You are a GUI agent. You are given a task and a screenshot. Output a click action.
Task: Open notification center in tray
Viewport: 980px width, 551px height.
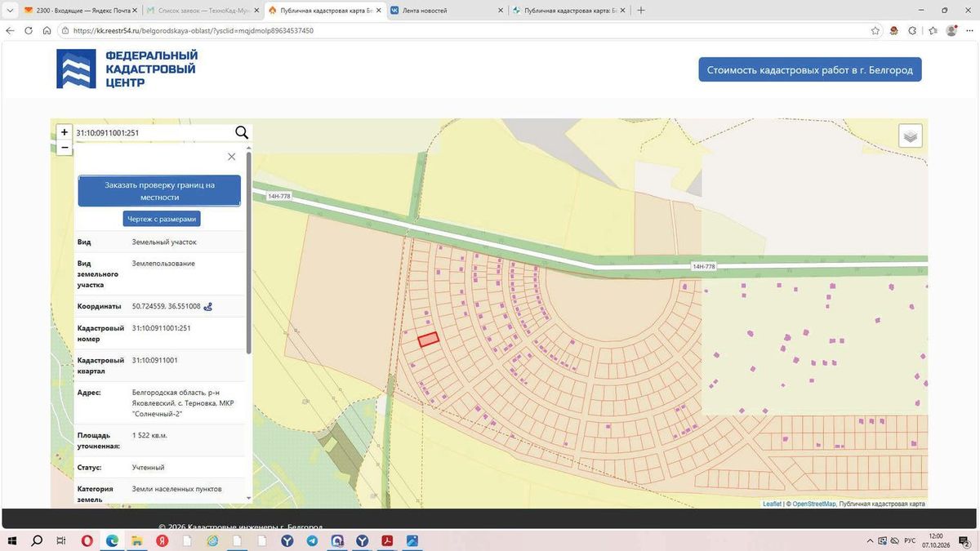[x=964, y=541]
